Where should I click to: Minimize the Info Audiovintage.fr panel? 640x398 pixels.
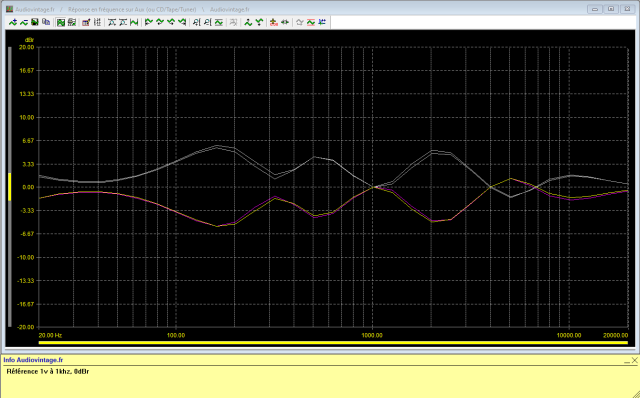[627, 360]
